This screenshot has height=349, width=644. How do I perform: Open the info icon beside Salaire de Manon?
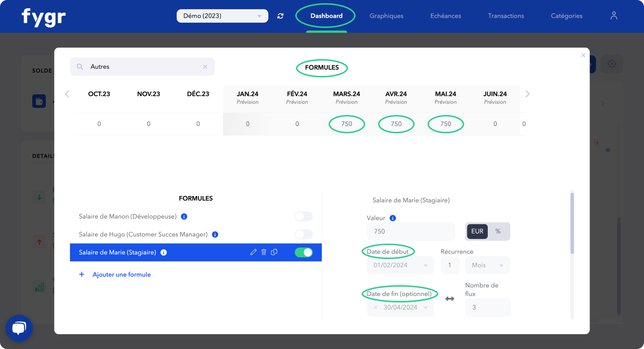click(184, 216)
